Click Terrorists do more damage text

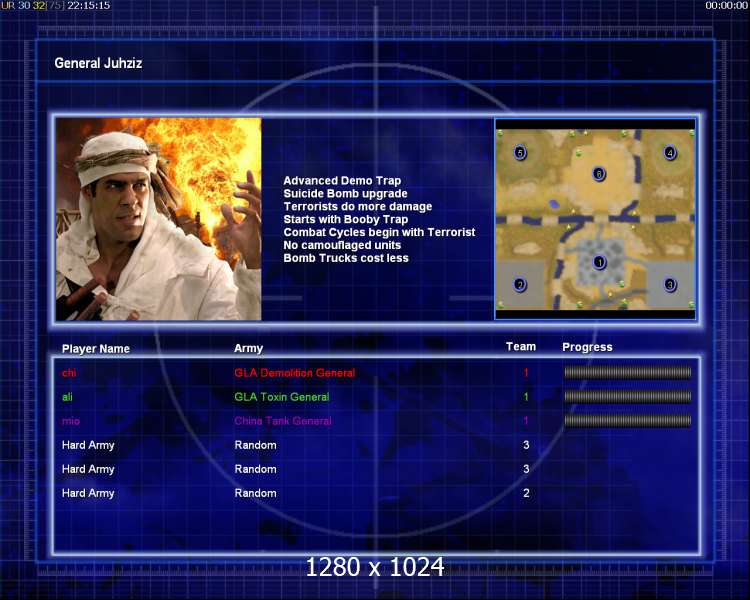coord(358,207)
